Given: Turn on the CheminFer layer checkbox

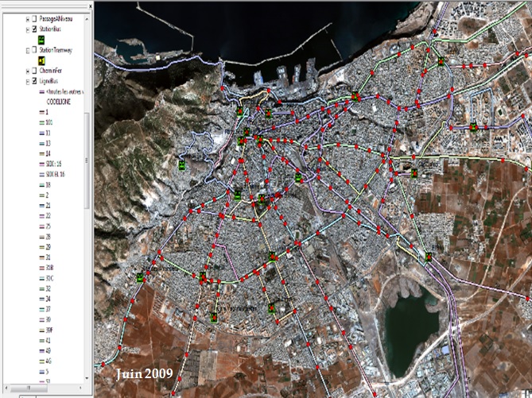Looking at the screenshot, I should (35, 70).
